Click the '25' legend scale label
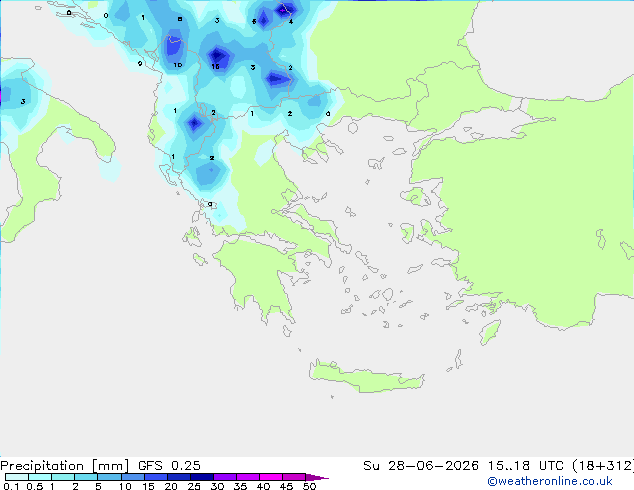The image size is (634, 490). point(194,486)
